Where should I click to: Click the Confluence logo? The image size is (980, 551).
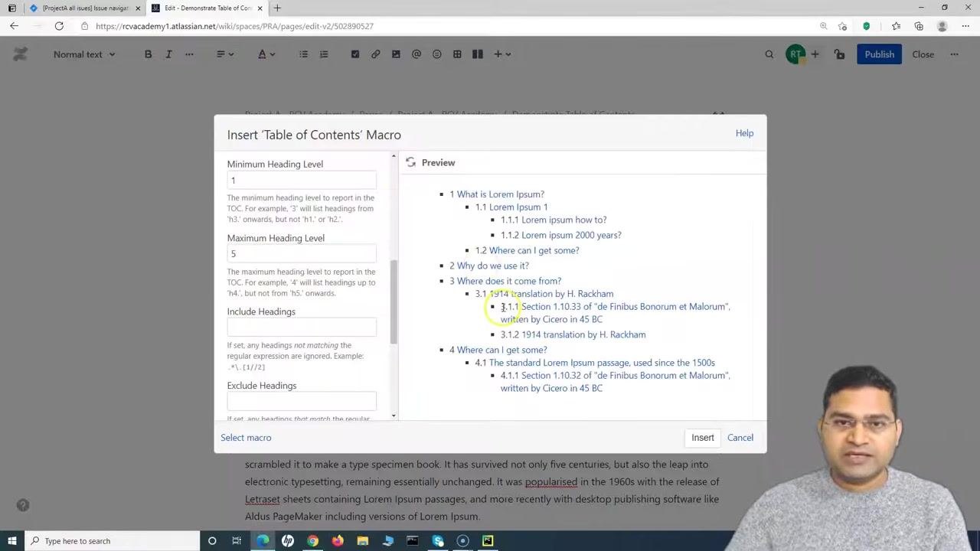tap(21, 54)
